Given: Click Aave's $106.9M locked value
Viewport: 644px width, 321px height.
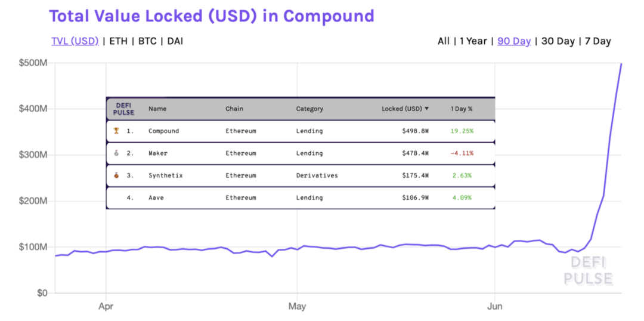Looking at the screenshot, I should tap(415, 197).
